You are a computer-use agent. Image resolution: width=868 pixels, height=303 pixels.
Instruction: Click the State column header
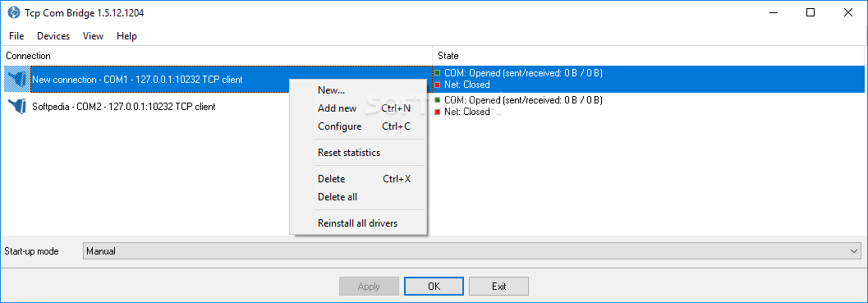tap(648, 55)
